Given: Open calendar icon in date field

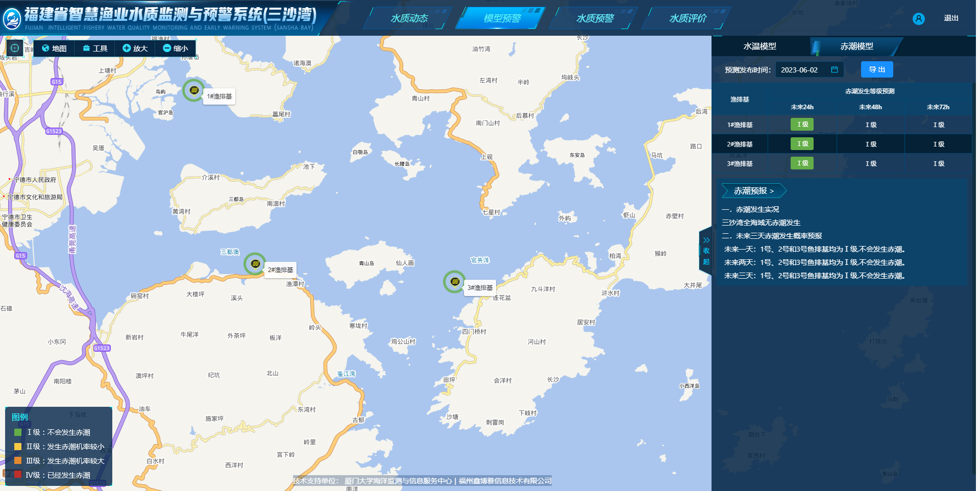Looking at the screenshot, I should pyautogui.click(x=835, y=70).
